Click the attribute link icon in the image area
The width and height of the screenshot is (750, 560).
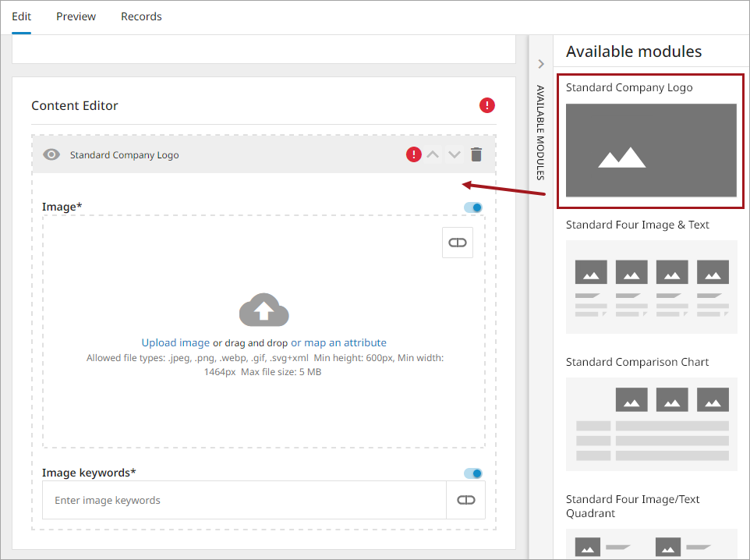[x=458, y=243]
